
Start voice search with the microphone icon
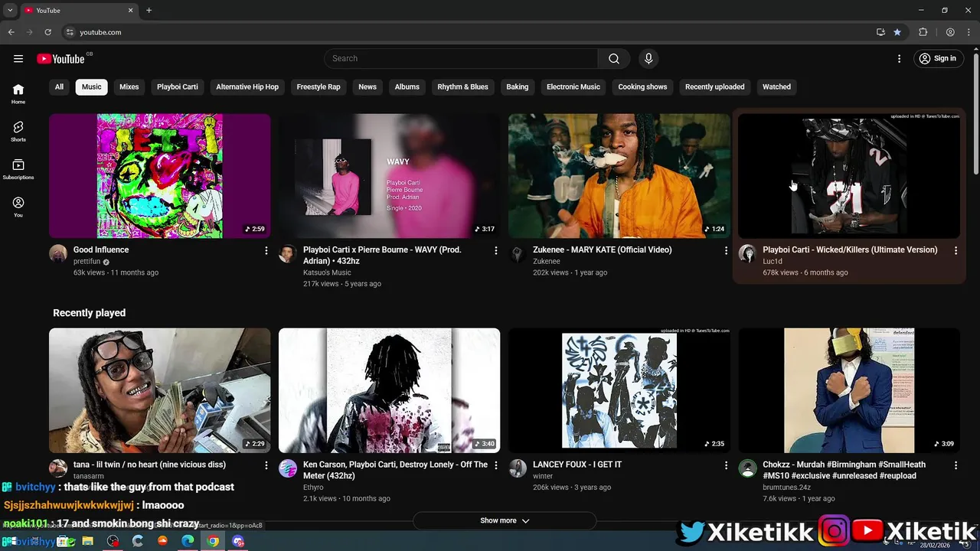coord(648,59)
